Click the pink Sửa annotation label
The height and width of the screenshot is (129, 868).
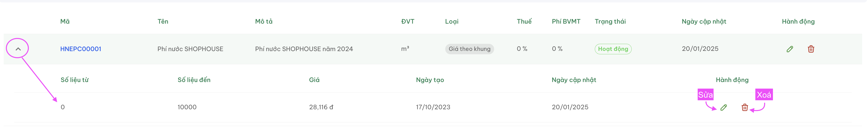[705, 95]
